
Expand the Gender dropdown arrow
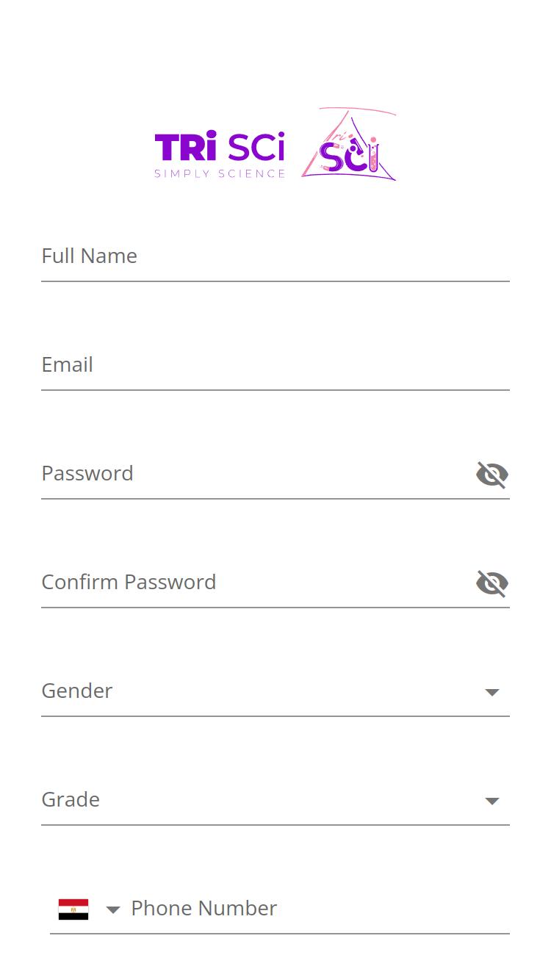click(x=492, y=692)
